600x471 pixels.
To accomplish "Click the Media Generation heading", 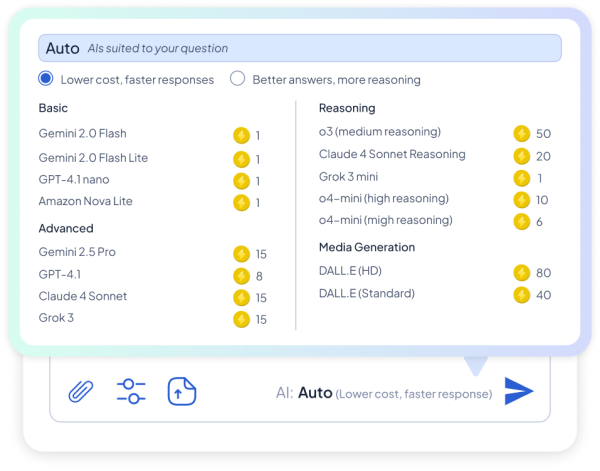I will pyautogui.click(x=367, y=247).
